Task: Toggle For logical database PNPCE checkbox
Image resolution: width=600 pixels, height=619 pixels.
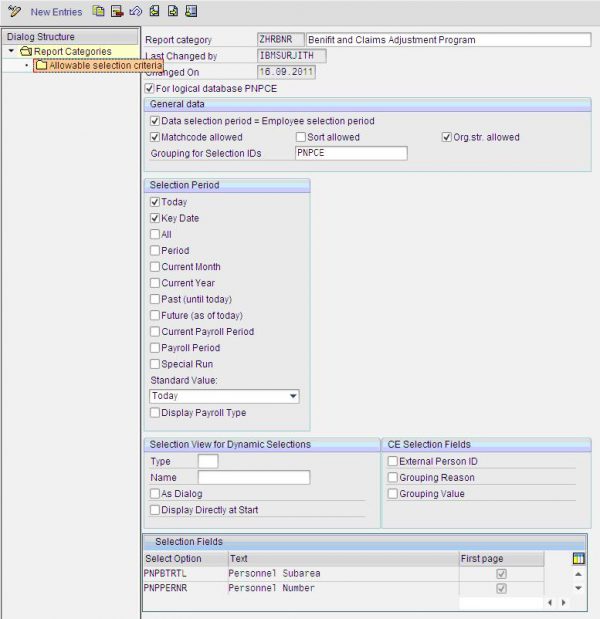Action: pyautogui.click(x=150, y=88)
